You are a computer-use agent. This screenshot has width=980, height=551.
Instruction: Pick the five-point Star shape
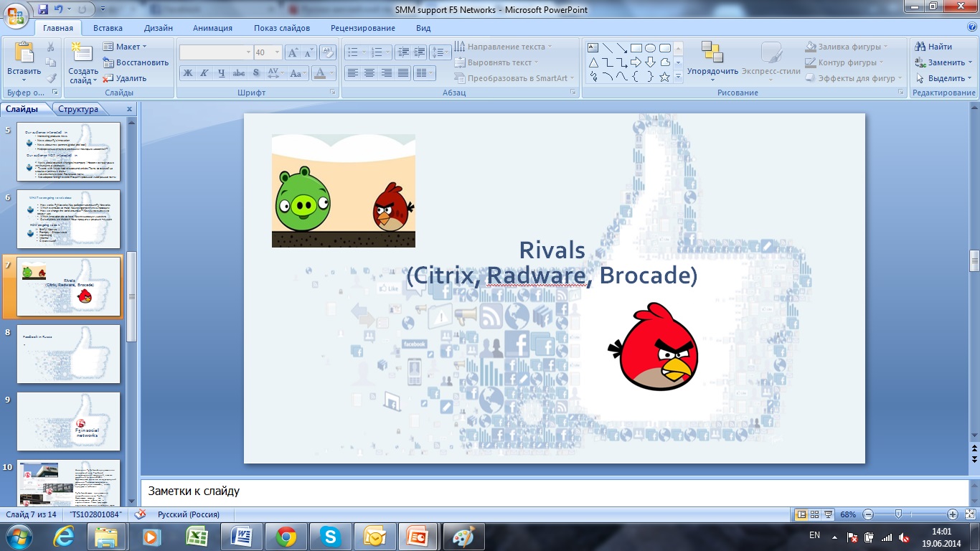pos(665,77)
